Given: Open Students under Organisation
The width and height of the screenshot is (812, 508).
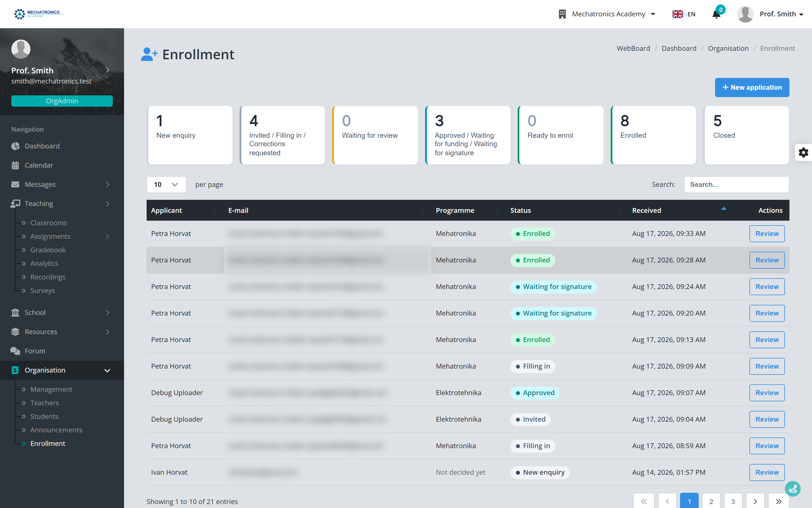Looking at the screenshot, I should coord(44,416).
